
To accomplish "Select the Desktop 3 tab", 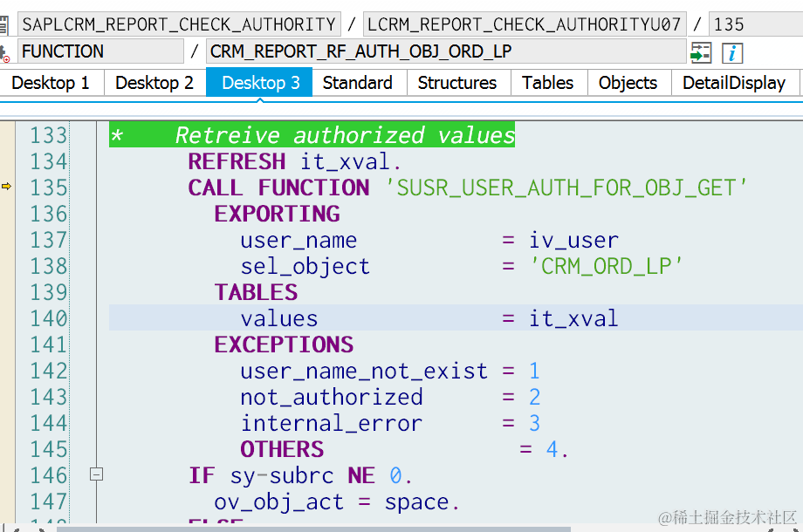I will [x=261, y=82].
